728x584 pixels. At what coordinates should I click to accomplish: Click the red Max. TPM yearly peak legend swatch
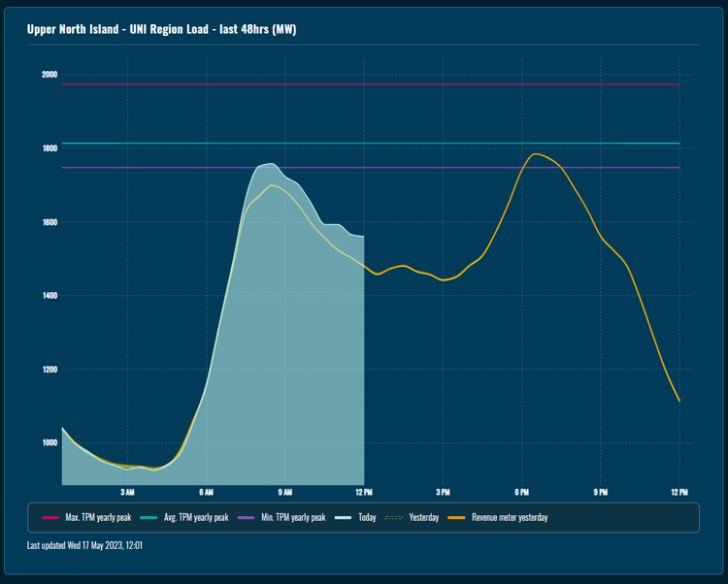50,518
